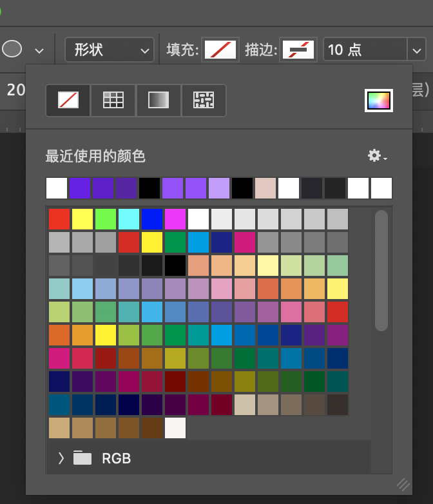Click the fill (填充) color box

(220, 50)
